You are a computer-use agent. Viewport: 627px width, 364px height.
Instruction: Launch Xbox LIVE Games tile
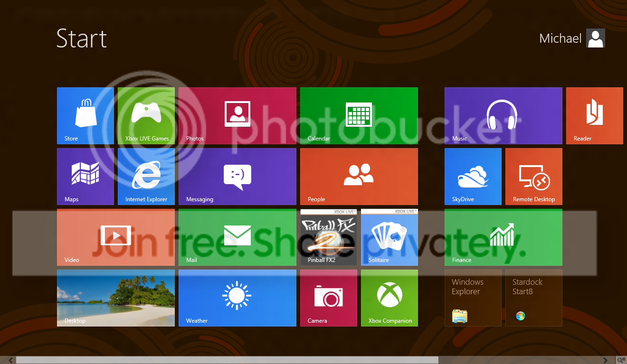[146, 116]
